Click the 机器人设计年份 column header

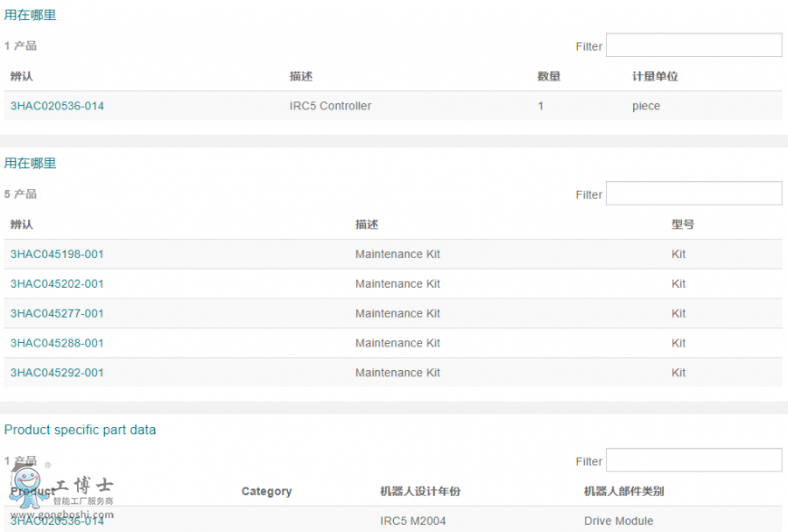point(420,491)
